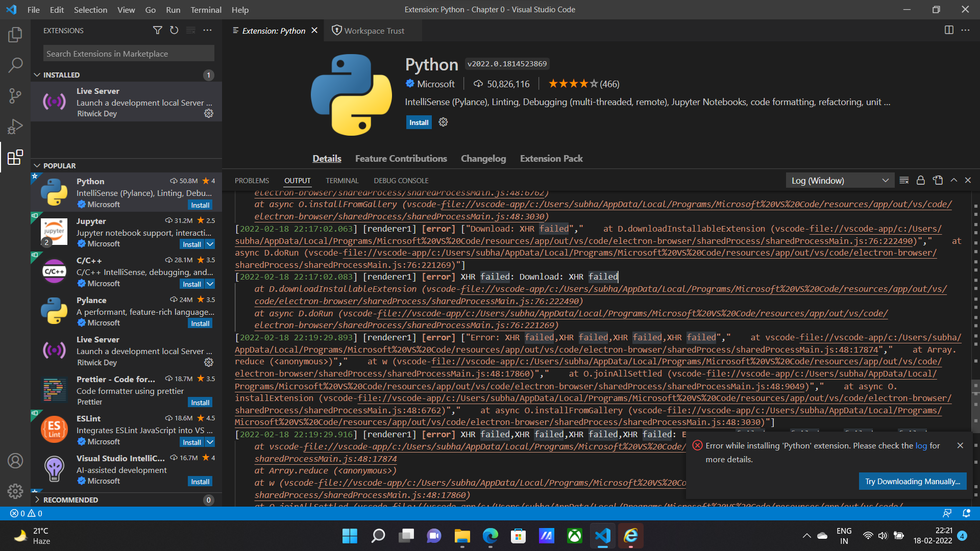Open the Manage gear for the Python extension
Screen dimensions: 980x551
[443, 122]
